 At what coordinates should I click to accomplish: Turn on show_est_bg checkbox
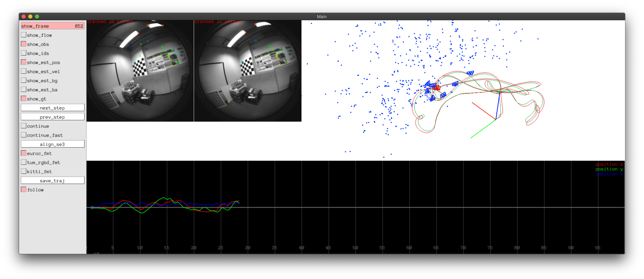tap(24, 81)
